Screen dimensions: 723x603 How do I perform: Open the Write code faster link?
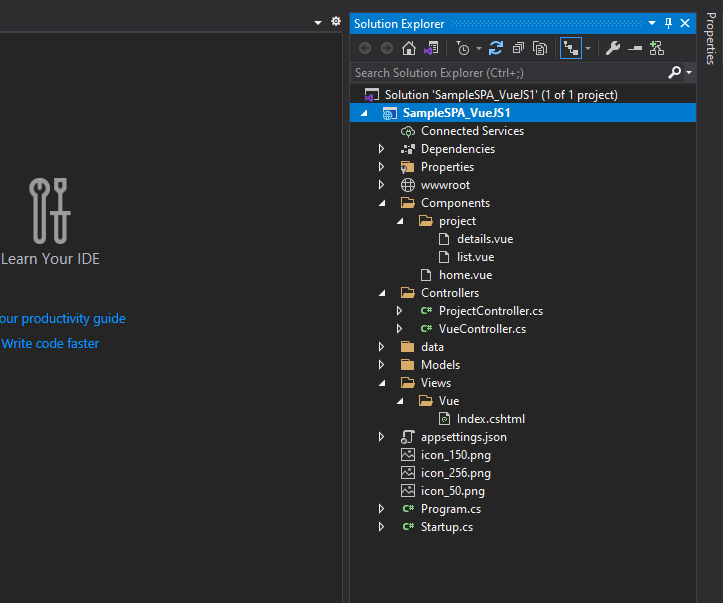coord(50,343)
